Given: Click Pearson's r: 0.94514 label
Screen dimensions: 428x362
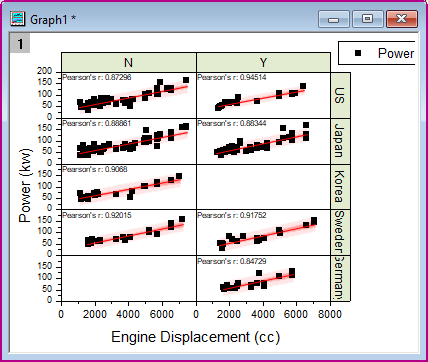Looking at the screenshot, I should pos(232,77).
